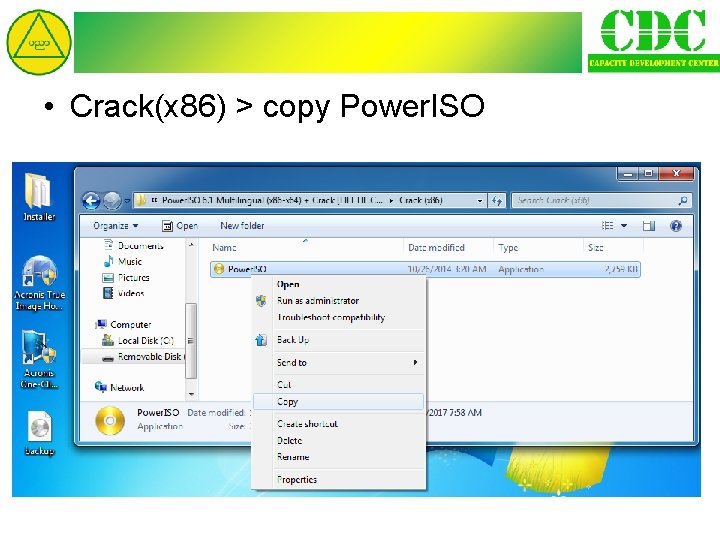Click the search magnifier icon

tap(683, 201)
